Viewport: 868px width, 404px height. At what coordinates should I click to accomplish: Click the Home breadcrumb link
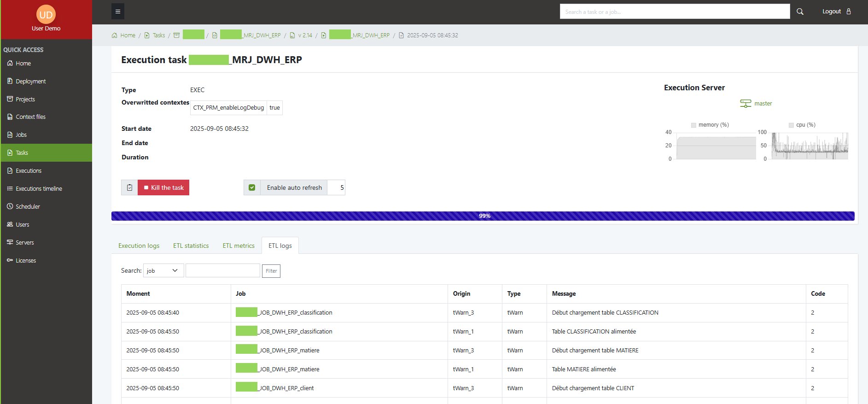[128, 35]
